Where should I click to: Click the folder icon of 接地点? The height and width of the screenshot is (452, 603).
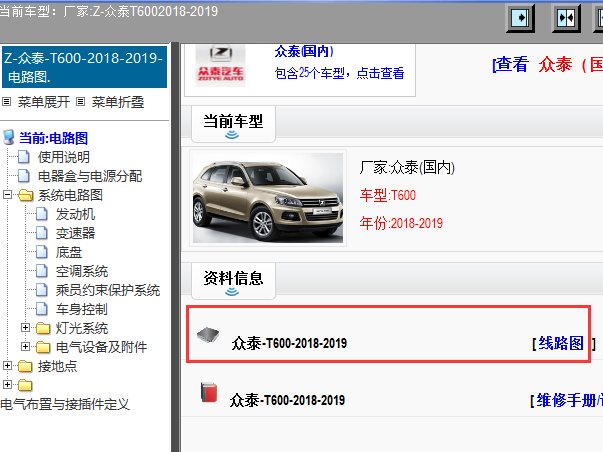25,366
